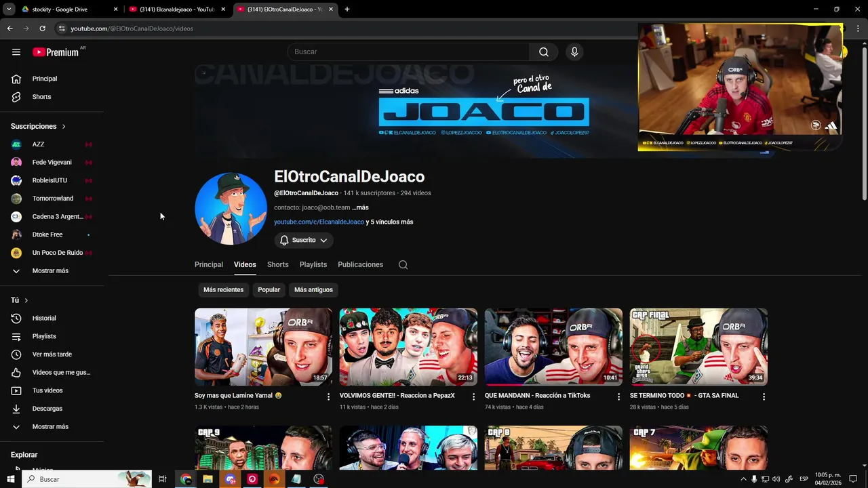Reload the page in Chrome
This screenshot has height=488, width=868.
[42, 28]
